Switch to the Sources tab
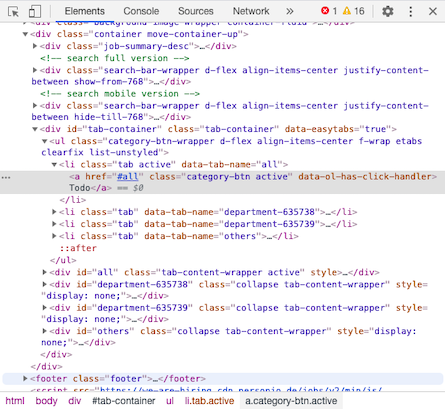Screen dimensions: 445x409 pos(196,11)
